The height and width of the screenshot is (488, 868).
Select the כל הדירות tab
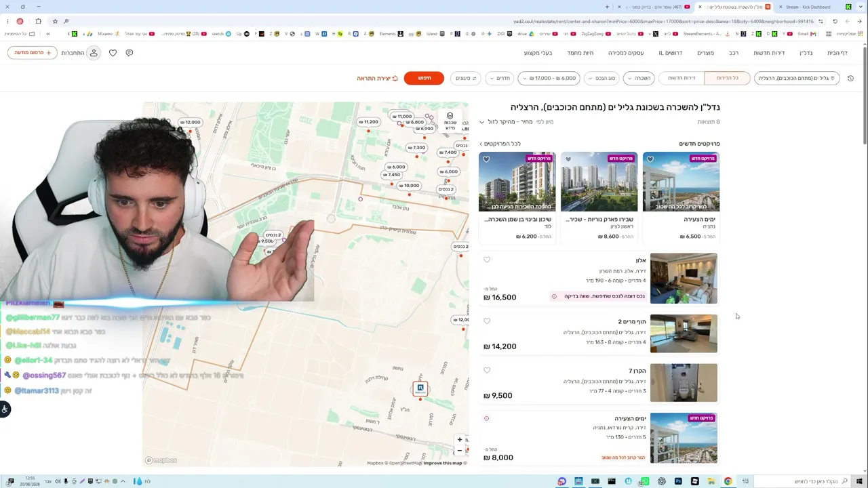pyautogui.click(x=727, y=79)
